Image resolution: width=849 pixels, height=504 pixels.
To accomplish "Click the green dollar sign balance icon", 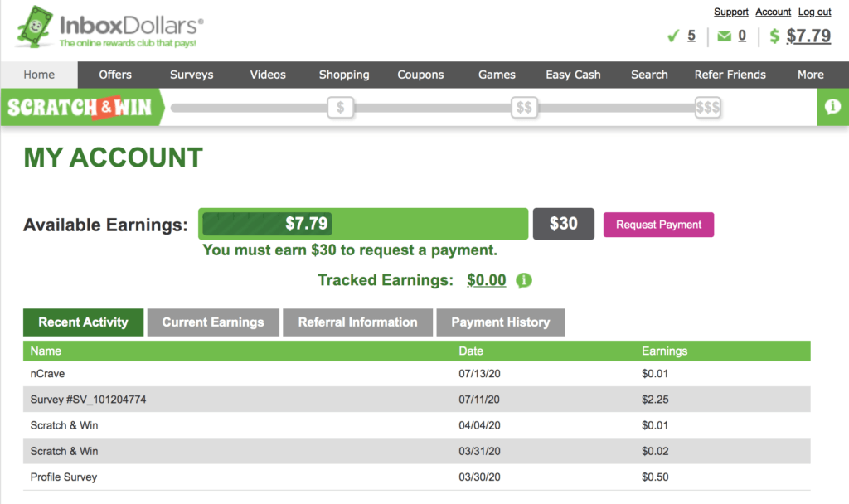I will (774, 36).
